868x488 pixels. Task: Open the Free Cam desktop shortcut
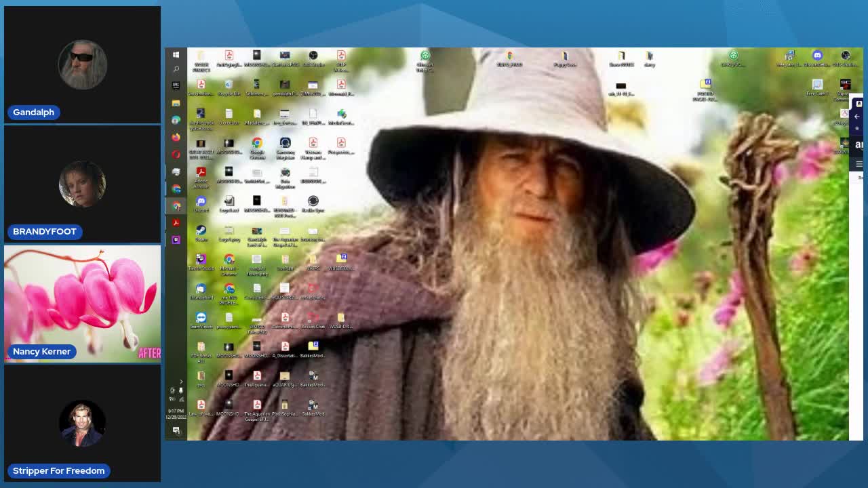(817, 88)
